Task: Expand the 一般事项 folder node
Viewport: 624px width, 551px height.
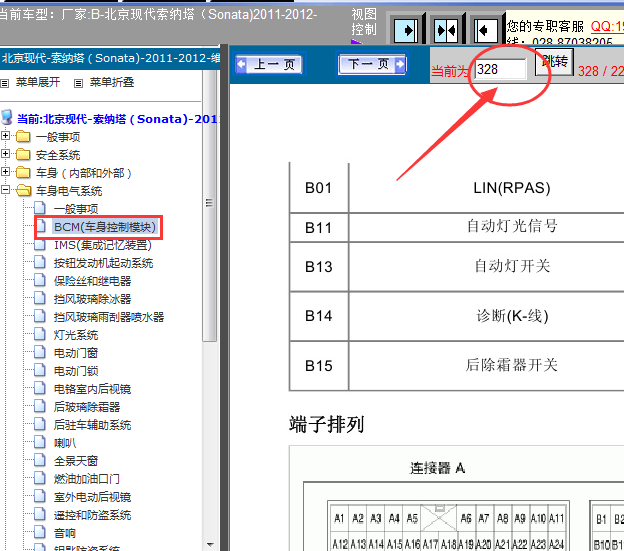Action: (x=5, y=136)
